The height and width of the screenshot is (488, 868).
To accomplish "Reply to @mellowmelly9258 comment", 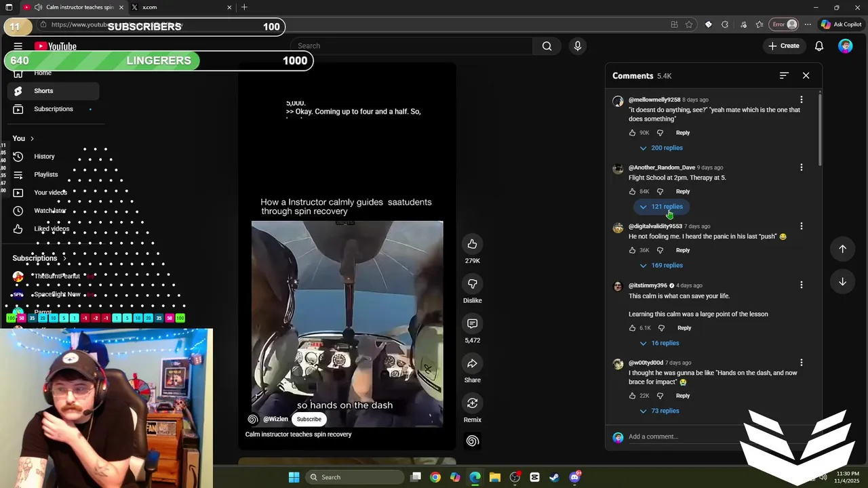I will pos(683,133).
